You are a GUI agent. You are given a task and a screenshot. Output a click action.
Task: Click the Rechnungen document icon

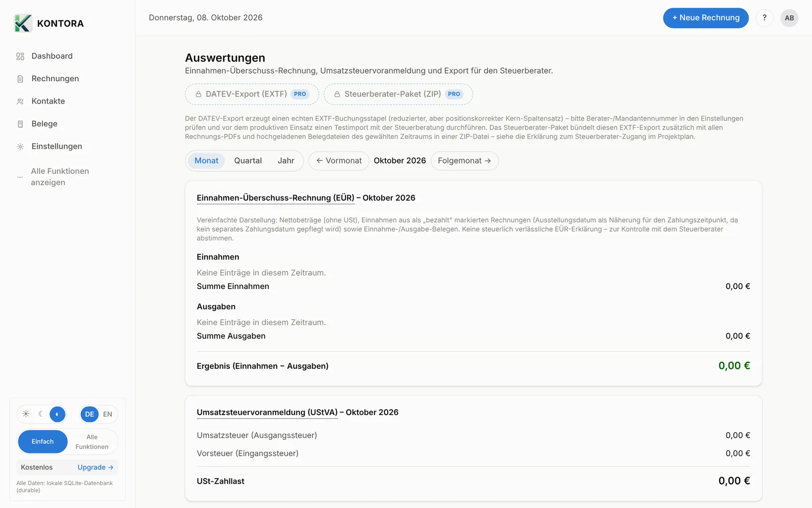pyautogui.click(x=20, y=79)
